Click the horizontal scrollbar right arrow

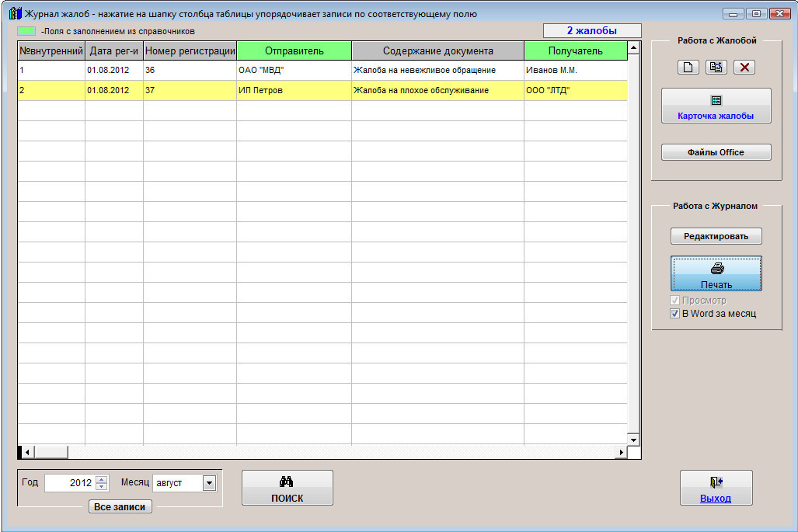click(x=621, y=452)
